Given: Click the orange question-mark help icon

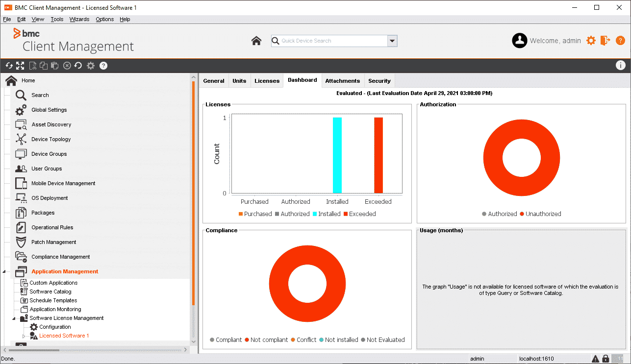Looking at the screenshot, I should (620, 41).
